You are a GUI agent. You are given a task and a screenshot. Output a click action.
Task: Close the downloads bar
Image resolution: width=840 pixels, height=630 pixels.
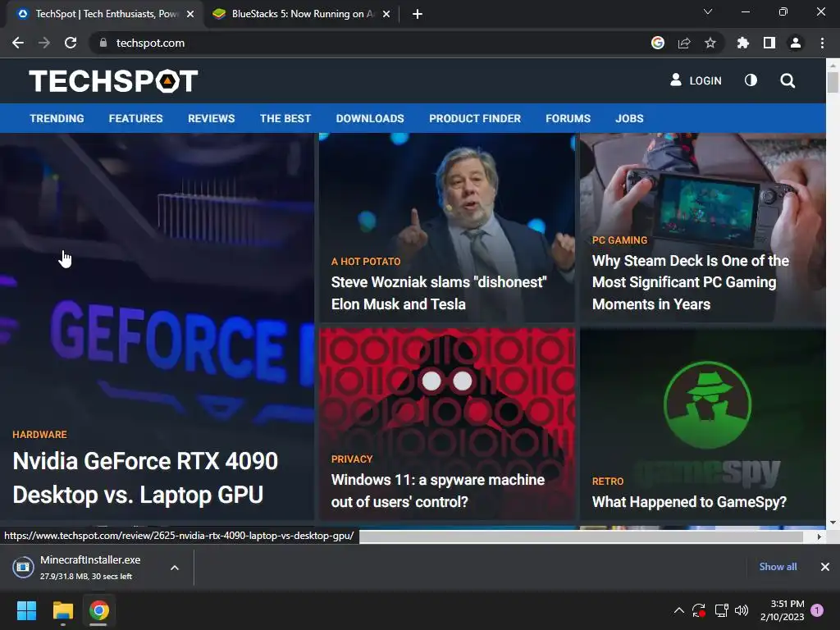pyautogui.click(x=825, y=566)
